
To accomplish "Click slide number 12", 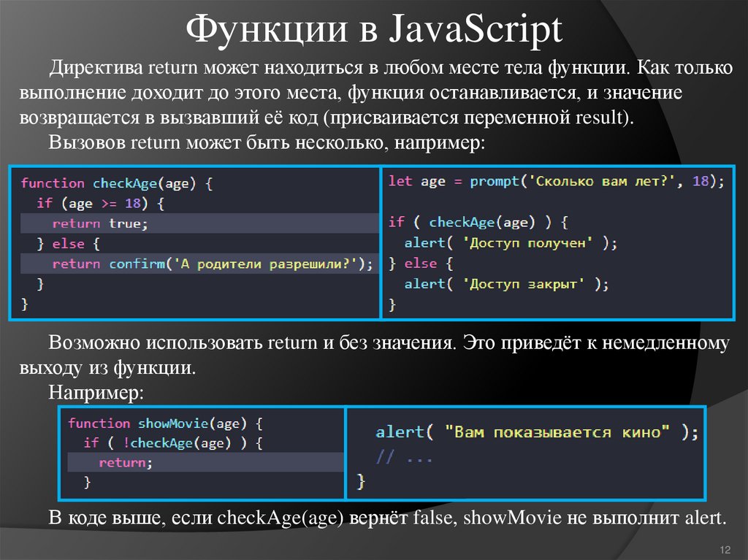I will click(725, 550).
